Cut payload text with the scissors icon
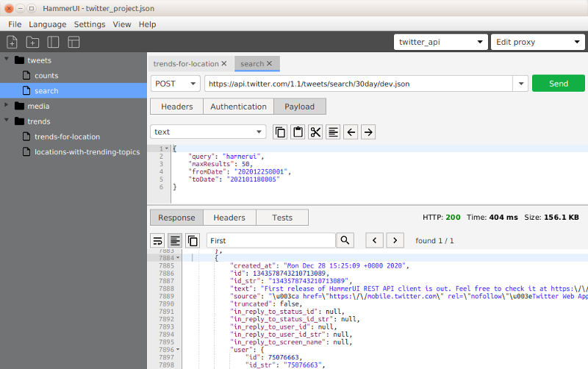The width and height of the screenshot is (588, 369). (x=315, y=132)
